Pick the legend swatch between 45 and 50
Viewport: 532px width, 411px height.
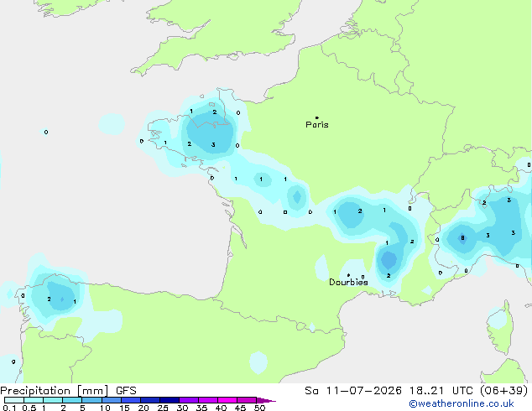[247, 400]
